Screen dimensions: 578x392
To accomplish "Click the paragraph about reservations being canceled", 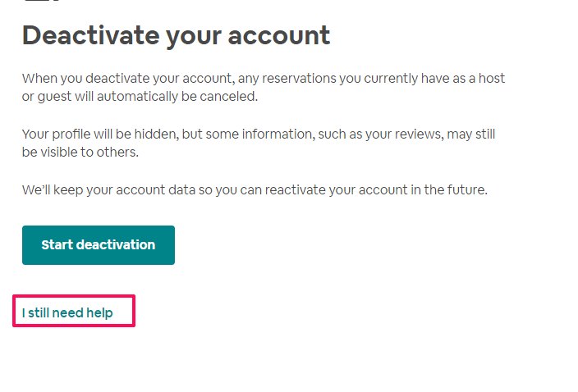I will (x=264, y=87).
